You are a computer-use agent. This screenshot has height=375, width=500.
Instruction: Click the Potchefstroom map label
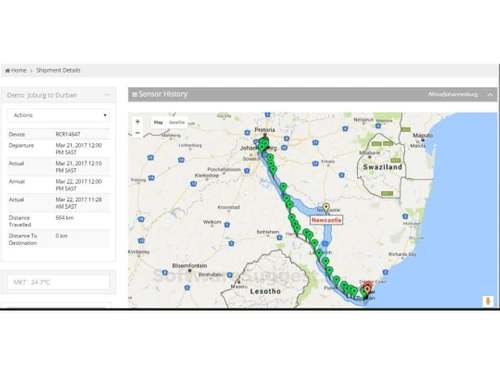coord(224,169)
